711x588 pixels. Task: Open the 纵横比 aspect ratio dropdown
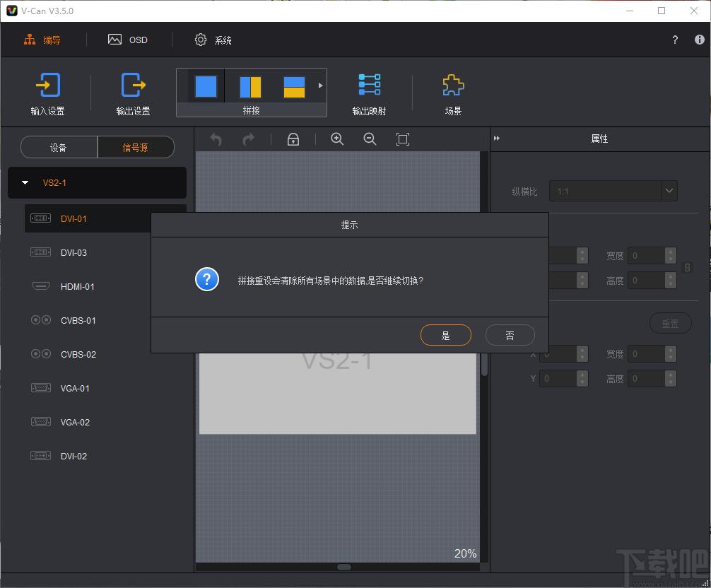(x=613, y=191)
